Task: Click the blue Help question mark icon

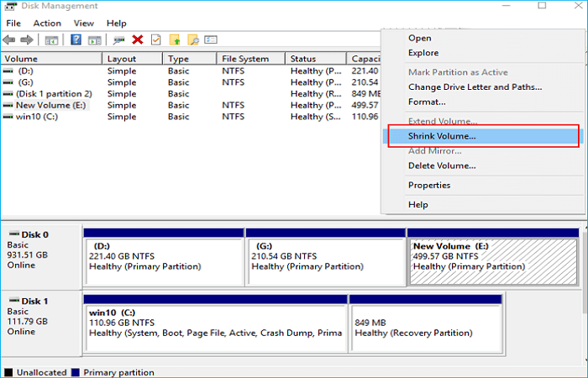Action: pyautogui.click(x=76, y=39)
